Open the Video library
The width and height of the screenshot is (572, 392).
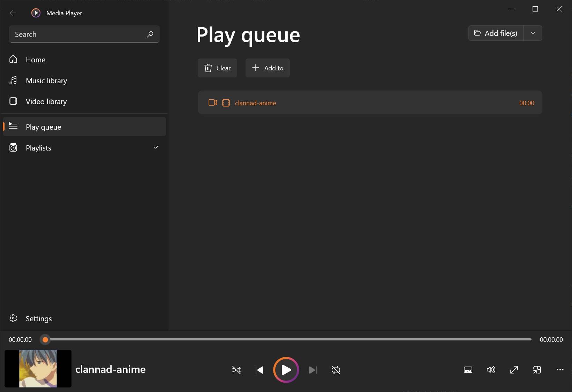46,101
